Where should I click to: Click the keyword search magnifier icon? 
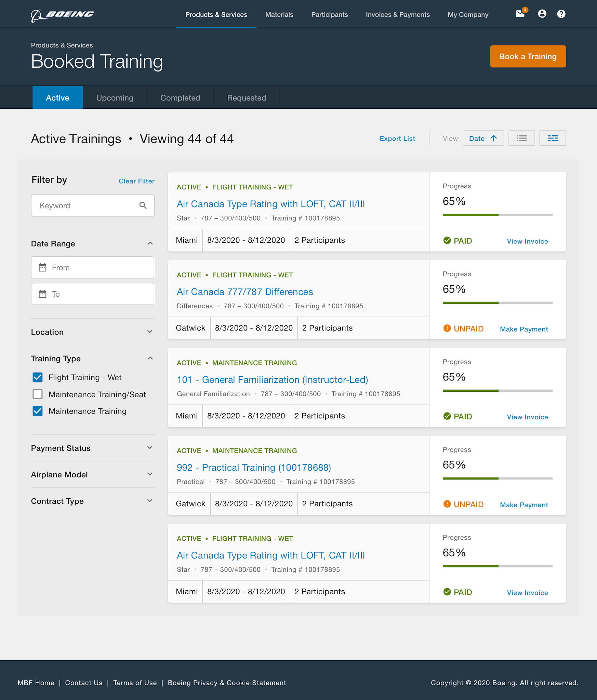pyautogui.click(x=143, y=205)
